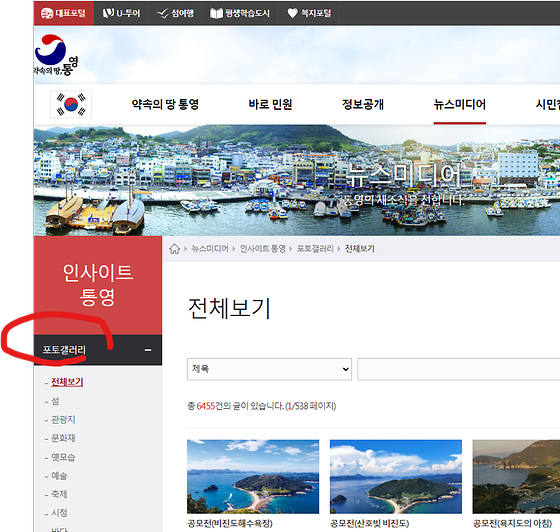The image size is (560, 532).
Task: Click the 인사이트 통영 sidebar heading
Action: (x=98, y=285)
